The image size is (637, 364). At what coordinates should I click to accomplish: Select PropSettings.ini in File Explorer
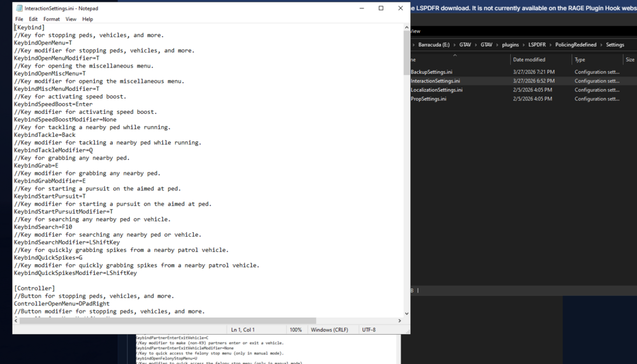428,99
